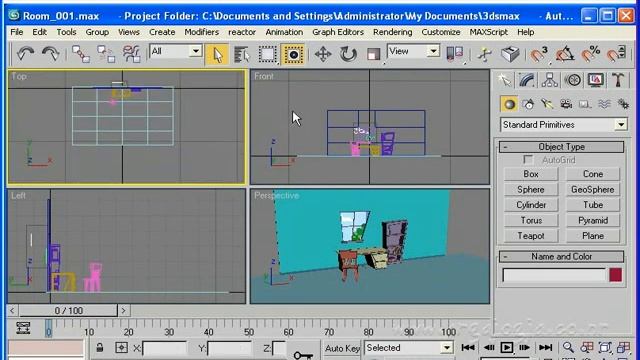Open the Create command panel tab
Image resolution: width=640 pixels, height=360 pixels.
tap(504, 80)
